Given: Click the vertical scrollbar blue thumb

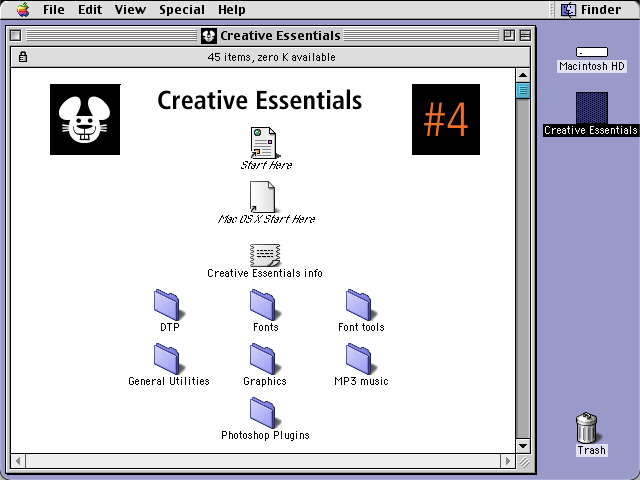Looking at the screenshot, I should pos(523,91).
